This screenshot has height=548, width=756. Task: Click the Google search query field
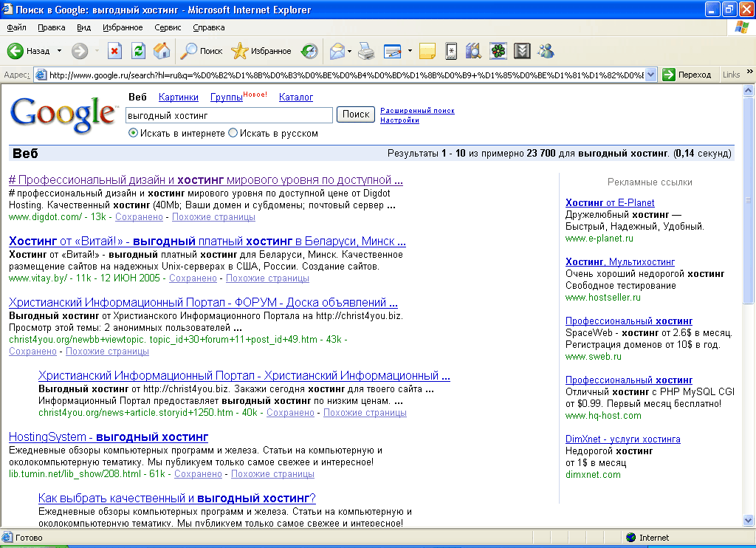pyautogui.click(x=229, y=115)
